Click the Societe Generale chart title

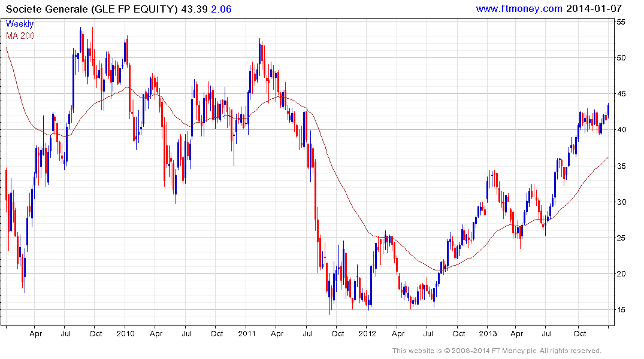click(92, 9)
